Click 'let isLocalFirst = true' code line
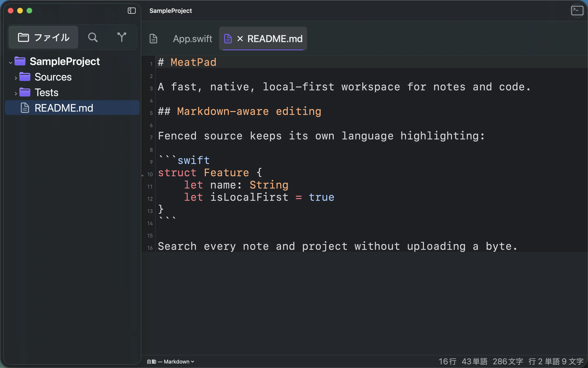This screenshot has width=588, height=368. [259, 197]
